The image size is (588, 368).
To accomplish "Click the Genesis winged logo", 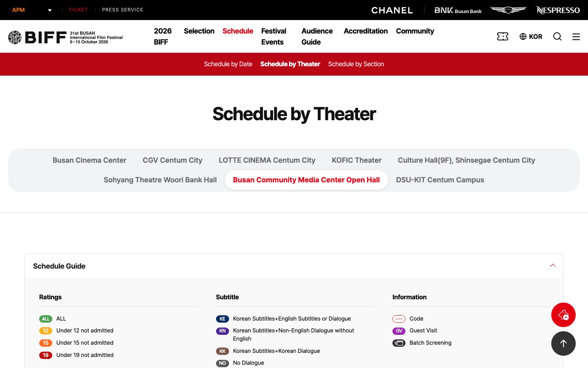I will point(508,10).
